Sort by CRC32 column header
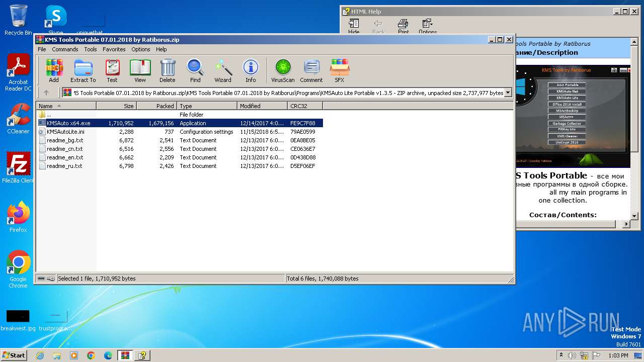The height and width of the screenshot is (362, 644). pyautogui.click(x=305, y=106)
